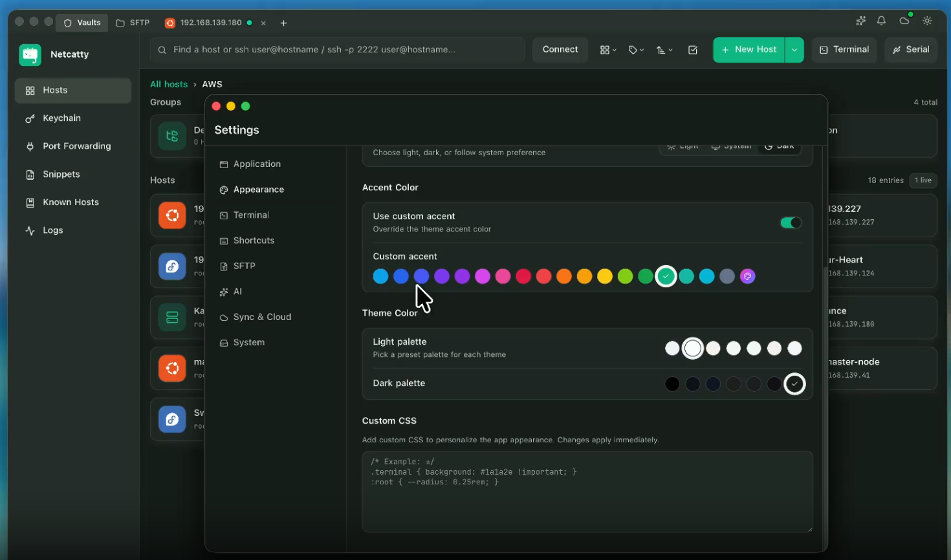Select the pure black Dark palette preset
The image size is (951, 560).
click(x=672, y=384)
